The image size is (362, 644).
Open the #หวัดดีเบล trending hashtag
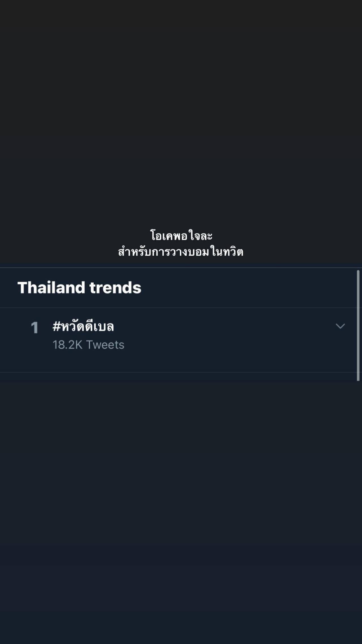[83, 326]
